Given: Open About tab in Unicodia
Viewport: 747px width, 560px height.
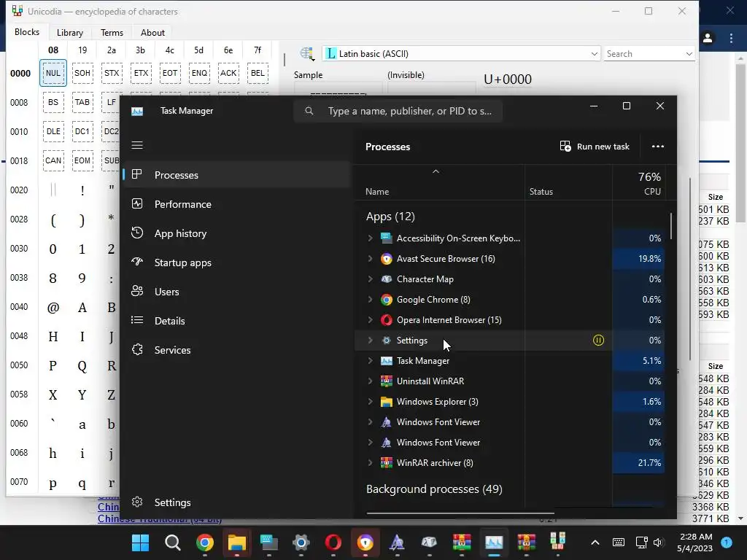Looking at the screenshot, I should pos(152,33).
